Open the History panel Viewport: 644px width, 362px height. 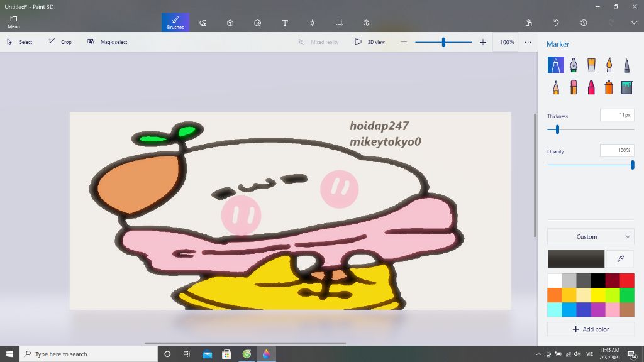pyautogui.click(x=584, y=23)
